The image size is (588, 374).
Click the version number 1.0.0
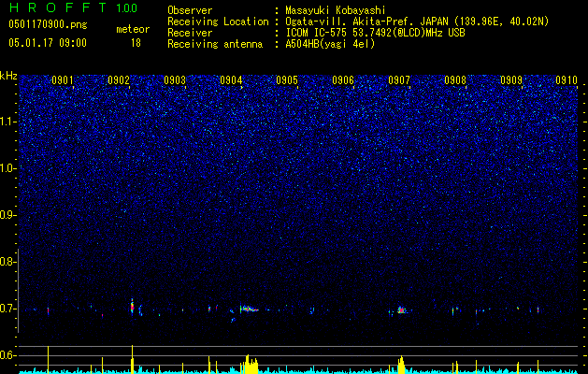coord(126,8)
